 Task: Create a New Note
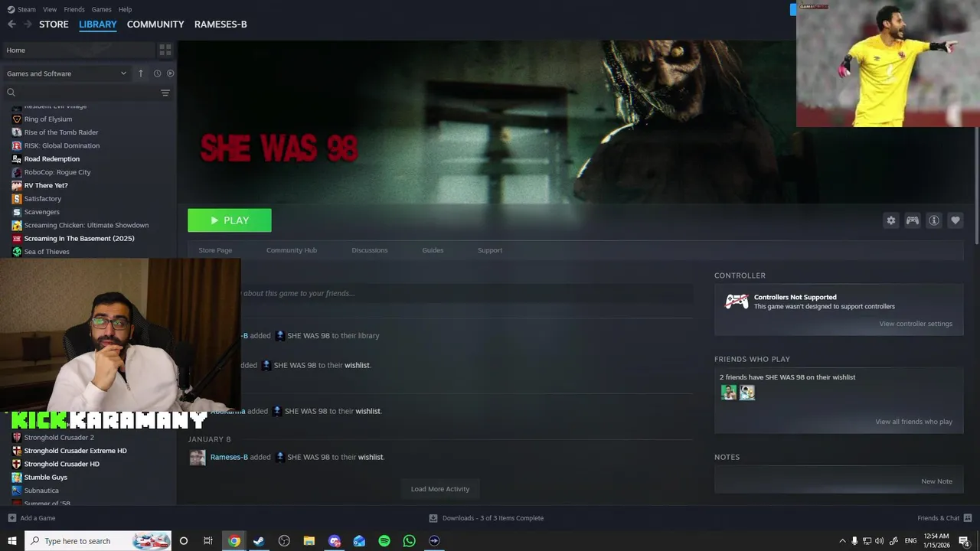tap(937, 481)
